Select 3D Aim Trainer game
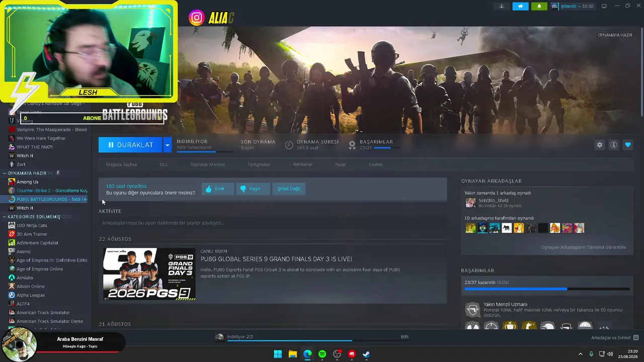 pyautogui.click(x=32, y=234)
